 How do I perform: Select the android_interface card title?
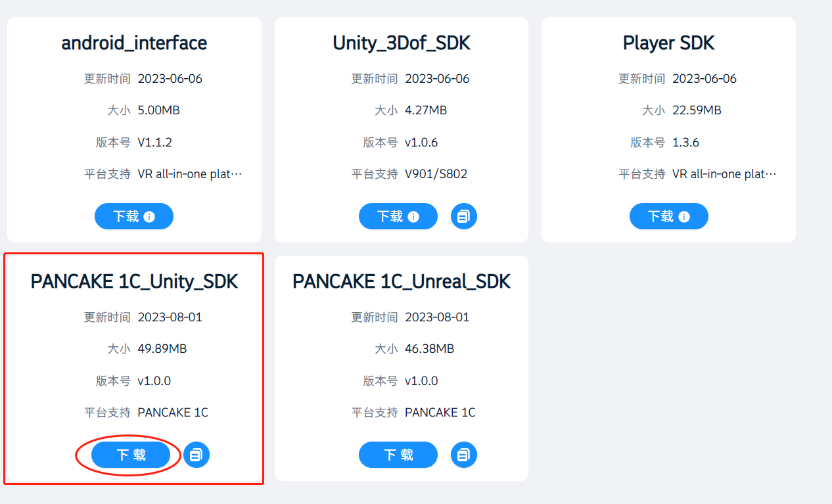pyautogui.click(x=134, y=43)
